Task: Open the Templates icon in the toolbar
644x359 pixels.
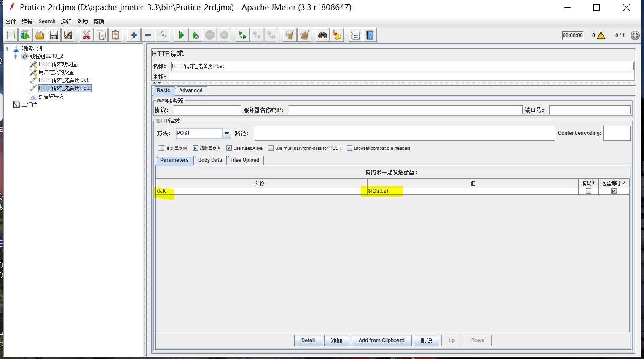Action: click(25, 35)
